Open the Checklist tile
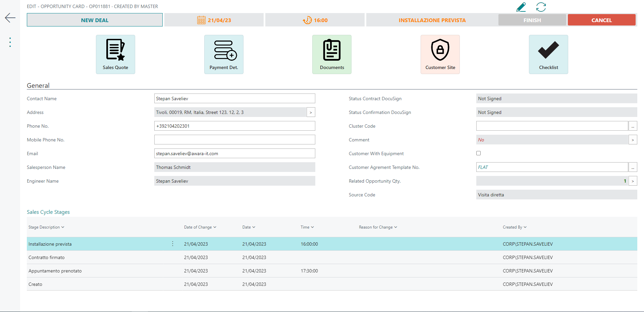This screenshot has width=644, height=312. point(548,54)
